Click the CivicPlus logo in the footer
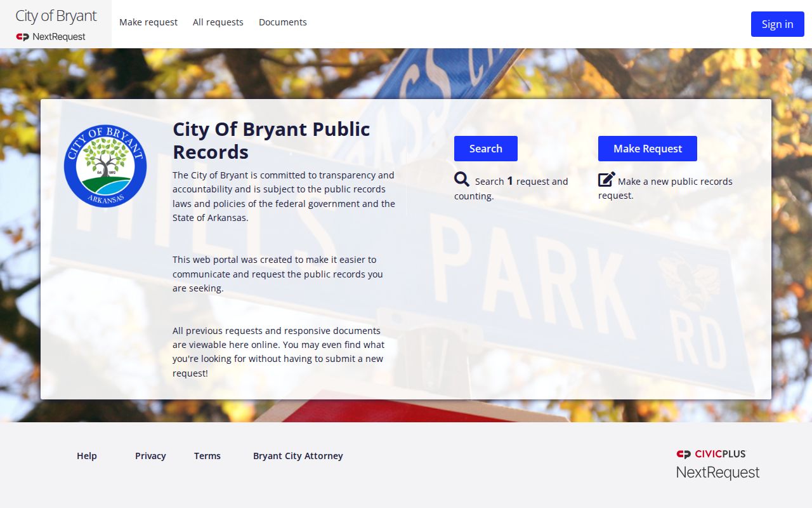The width and height of the screenshot is (812, 508). click(x=711, y=454)
